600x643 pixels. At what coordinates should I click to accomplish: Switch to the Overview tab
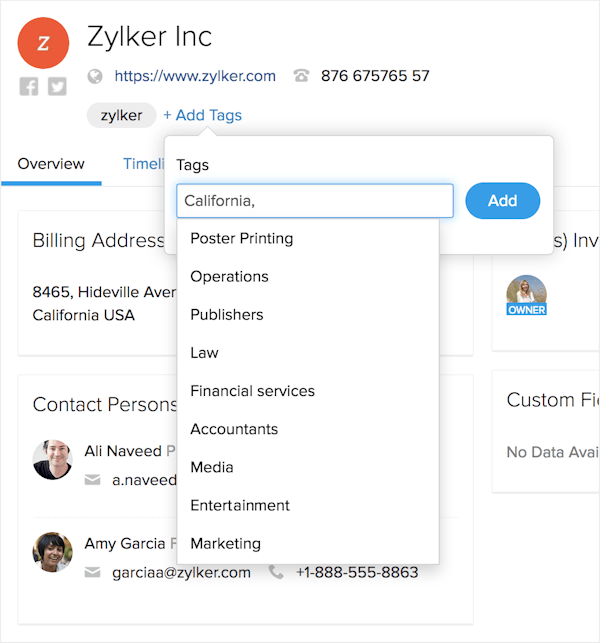(51, 164)
